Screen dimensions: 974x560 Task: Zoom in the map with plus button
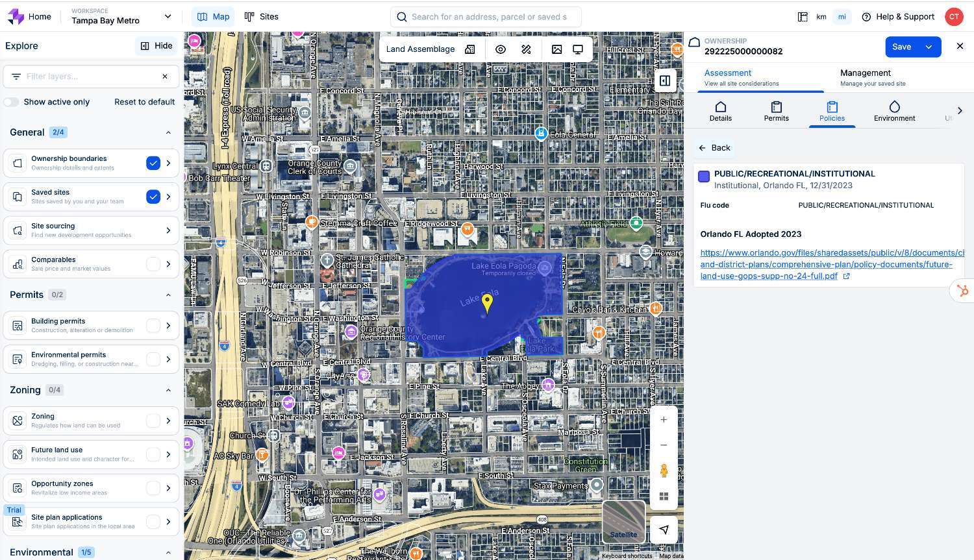pyautogui.click(x=664, y=420)
